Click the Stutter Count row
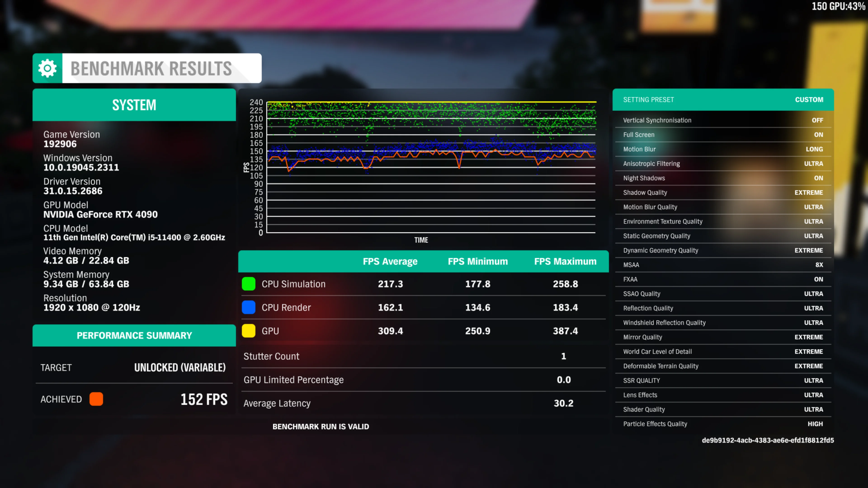This screenshot has width=868, height=488. [x=424, y=356]
